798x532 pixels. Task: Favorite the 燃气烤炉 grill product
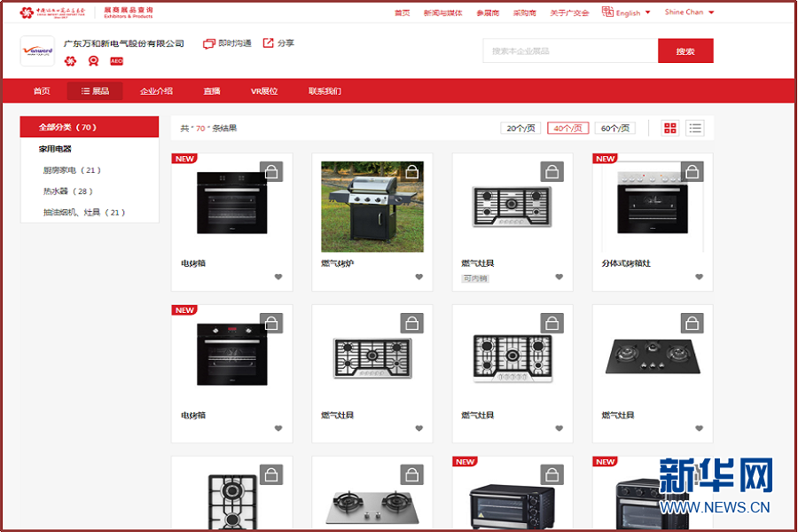click(x=419, y=278)
